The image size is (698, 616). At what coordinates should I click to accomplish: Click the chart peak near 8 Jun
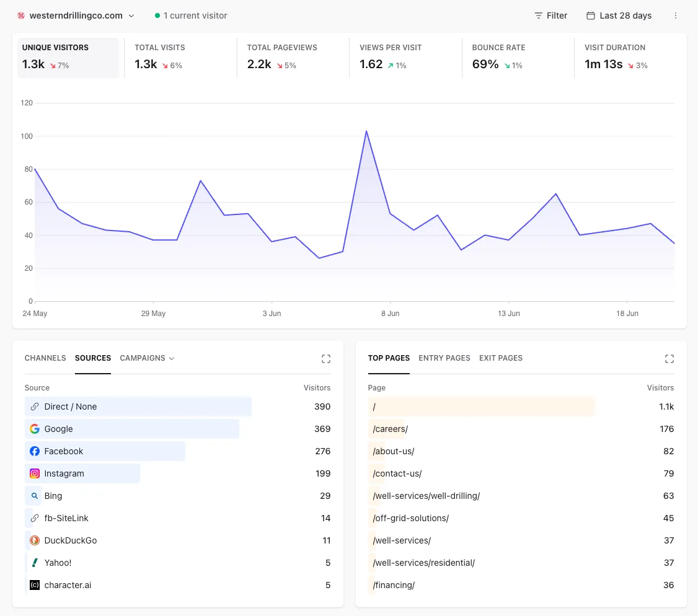click(x=366, y=131)
